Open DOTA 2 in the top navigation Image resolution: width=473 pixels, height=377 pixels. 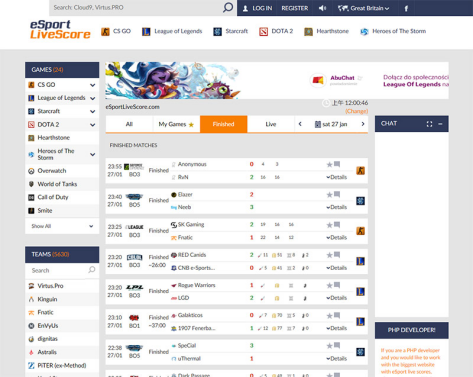coord(276,31)
